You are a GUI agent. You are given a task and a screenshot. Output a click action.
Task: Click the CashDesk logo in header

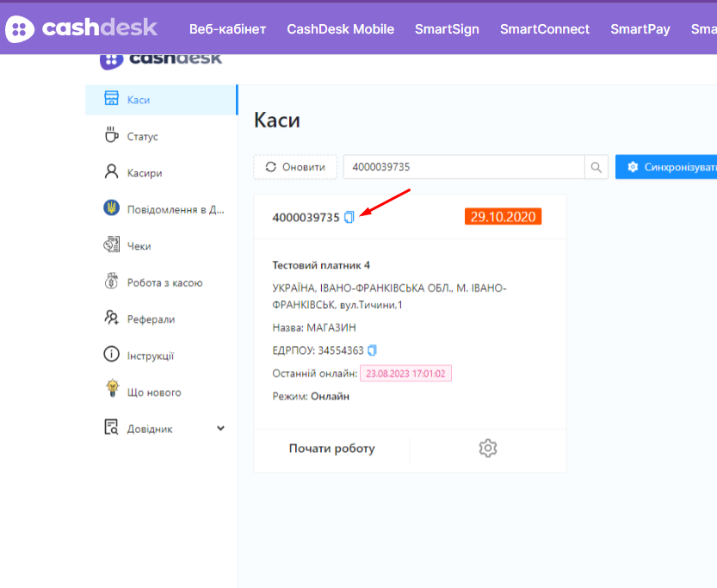(82, 28)
